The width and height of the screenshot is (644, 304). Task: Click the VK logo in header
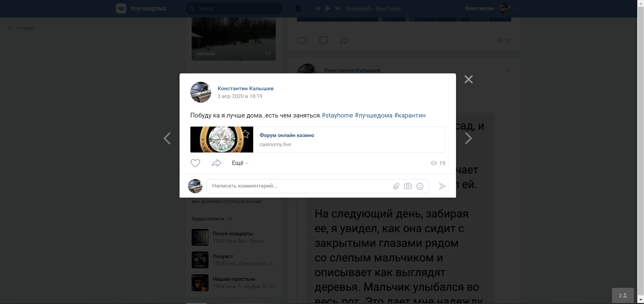coord(121,8)
